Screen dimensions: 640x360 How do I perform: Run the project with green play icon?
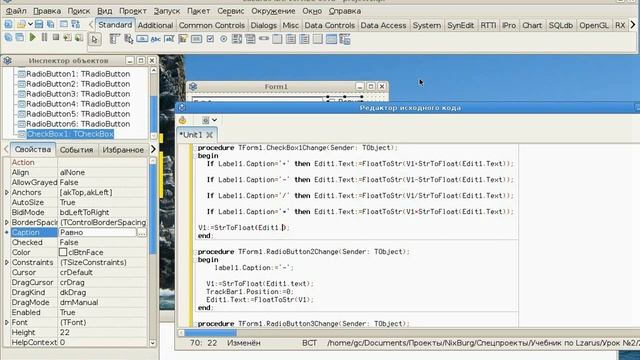click(33, 38)
